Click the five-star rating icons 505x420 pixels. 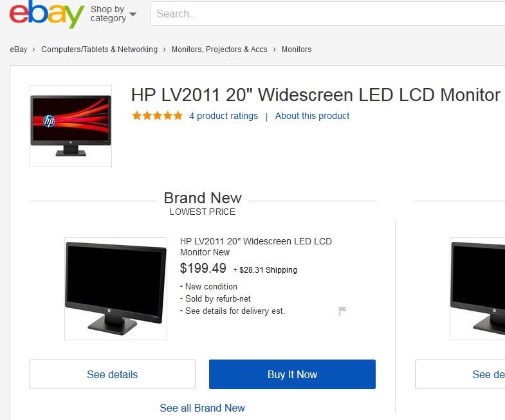158,116
